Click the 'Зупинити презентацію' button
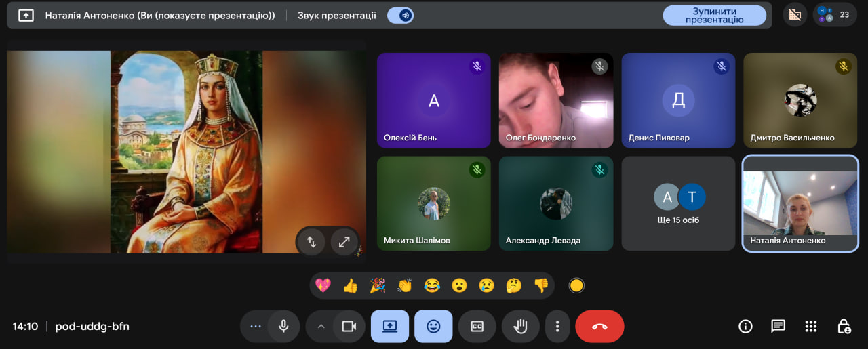 714,15
